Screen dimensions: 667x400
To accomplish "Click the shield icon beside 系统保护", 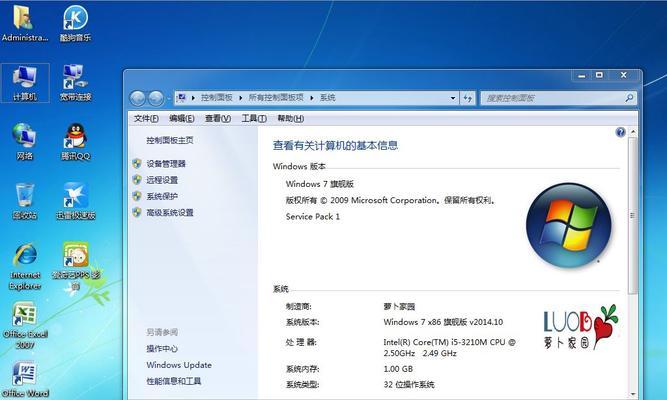I will (x=137, y=196).
